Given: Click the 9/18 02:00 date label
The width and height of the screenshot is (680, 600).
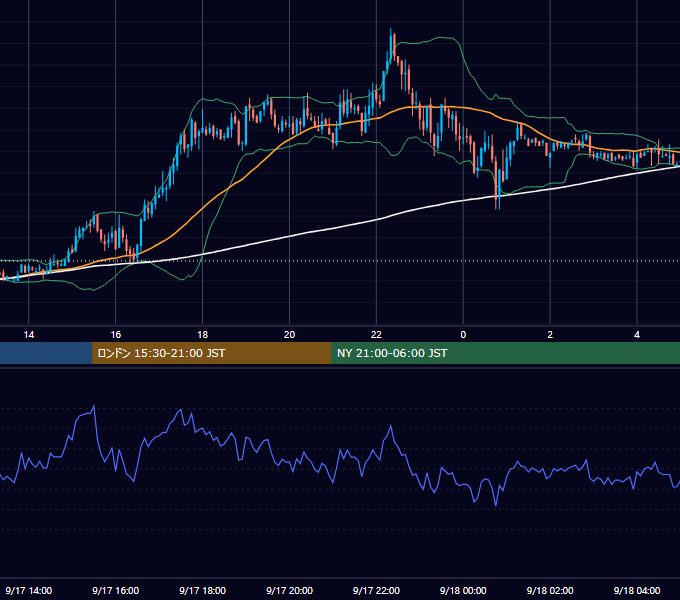Looking at the screenshot, I should [550, 590].
